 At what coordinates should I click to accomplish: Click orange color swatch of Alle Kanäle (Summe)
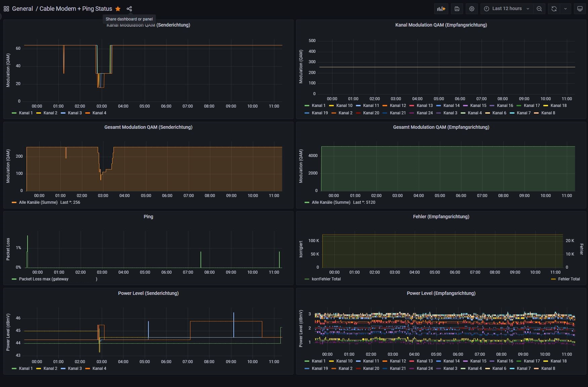pos(14,202)
